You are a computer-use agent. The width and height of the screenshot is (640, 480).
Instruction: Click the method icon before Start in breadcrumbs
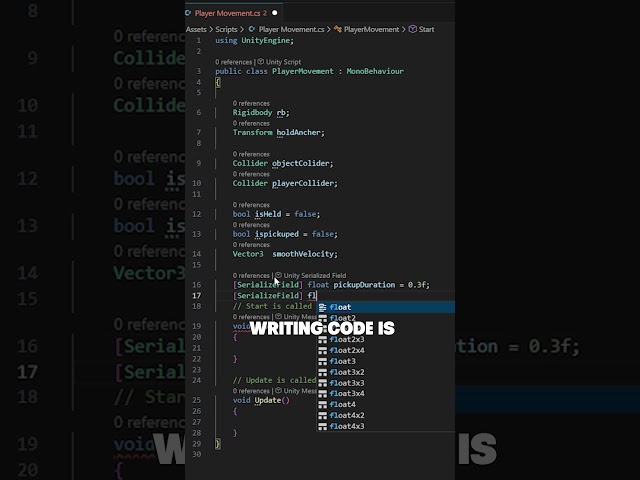(411, 30)
